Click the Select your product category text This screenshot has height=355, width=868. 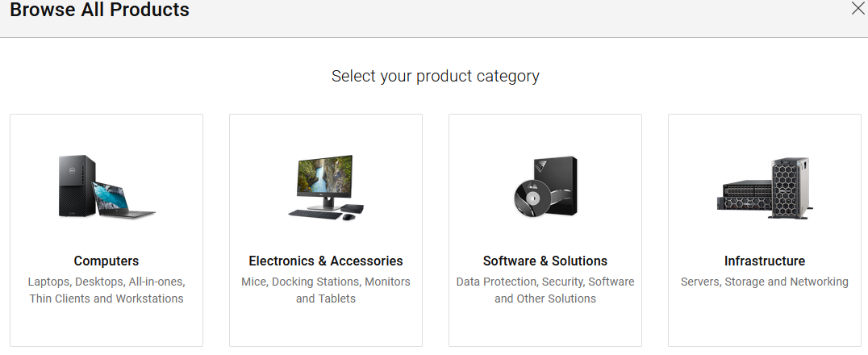click(436, 76)
